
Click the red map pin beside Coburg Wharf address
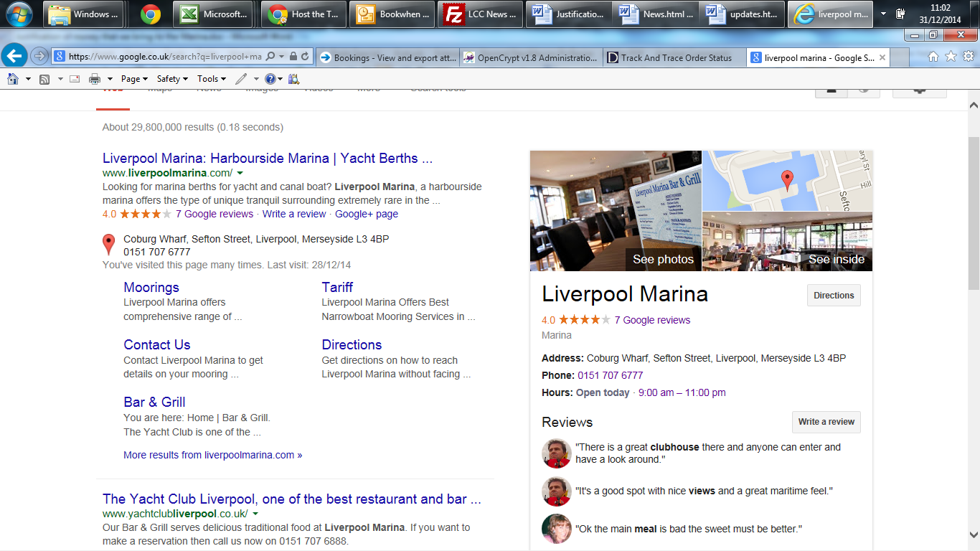pos(108,245)
